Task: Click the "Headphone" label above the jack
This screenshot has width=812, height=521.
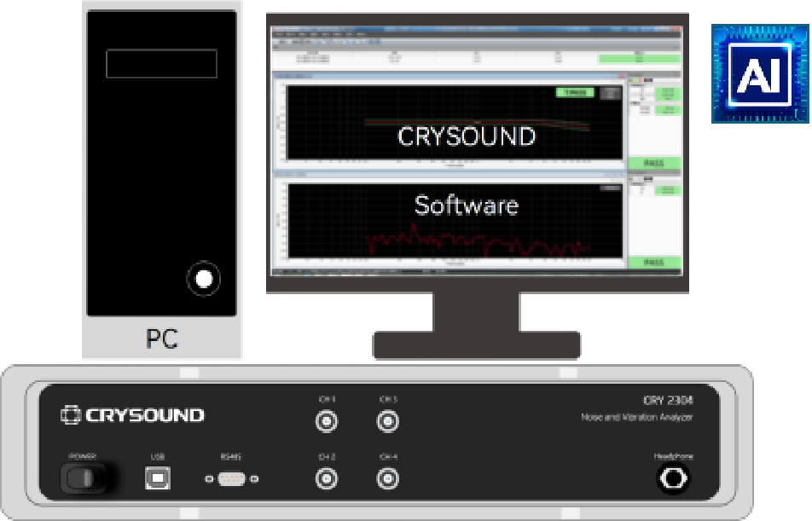Action: pos(673,456)
